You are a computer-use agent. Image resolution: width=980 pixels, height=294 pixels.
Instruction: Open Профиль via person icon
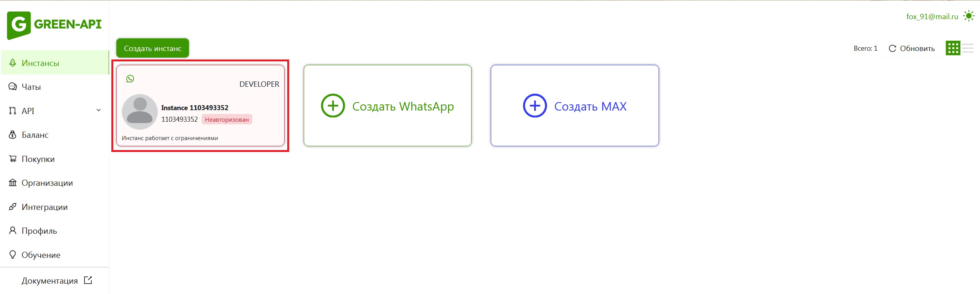click(x=13, y=230)
